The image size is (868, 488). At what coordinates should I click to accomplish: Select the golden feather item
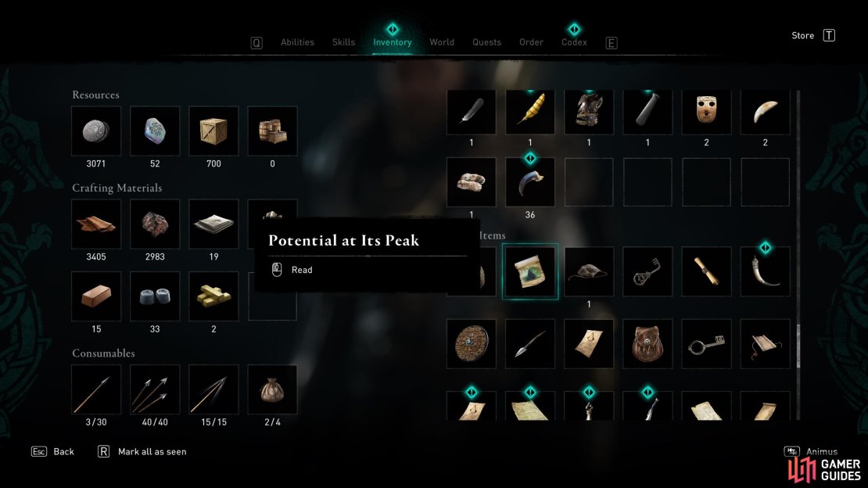(x=530, y=111)
